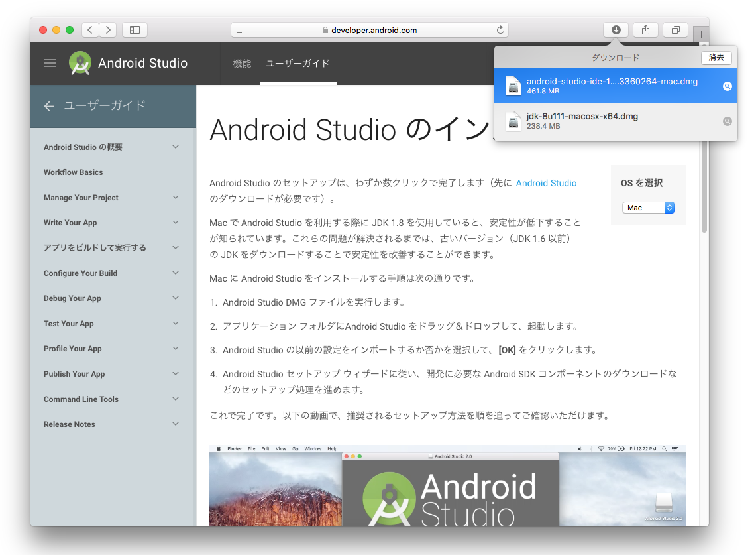This screenshot has height=555, width=756.
Task: Select the jdk-8u111-macosx-x64.dmg download row
Action: (616, 121)
